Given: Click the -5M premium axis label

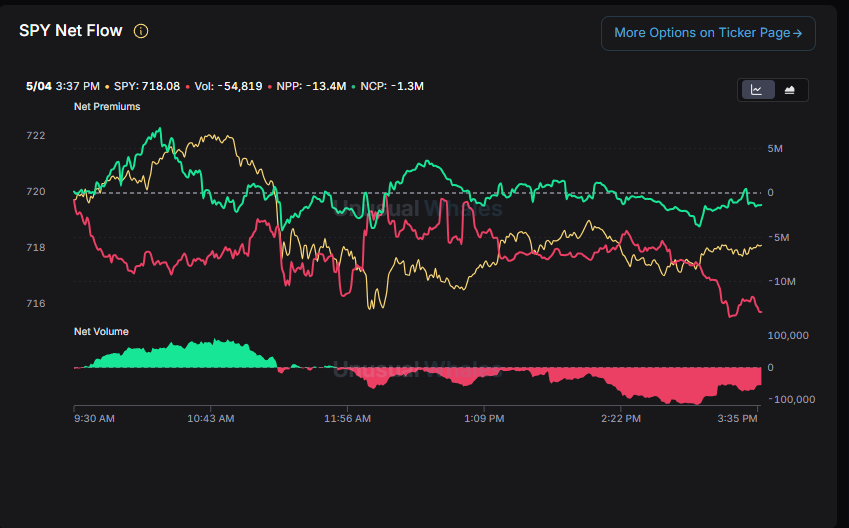Looking at the screenshot, I should pyautogui.click(x=779, y=237).
